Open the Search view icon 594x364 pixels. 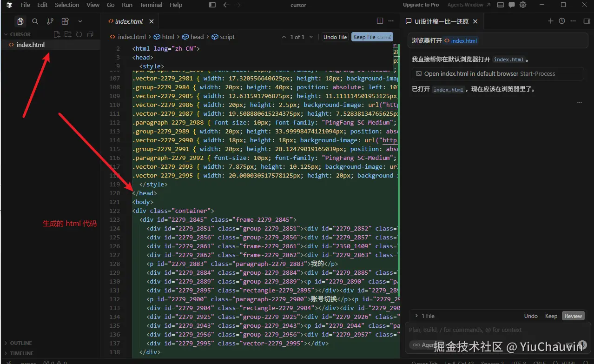[x=35, y=21]
